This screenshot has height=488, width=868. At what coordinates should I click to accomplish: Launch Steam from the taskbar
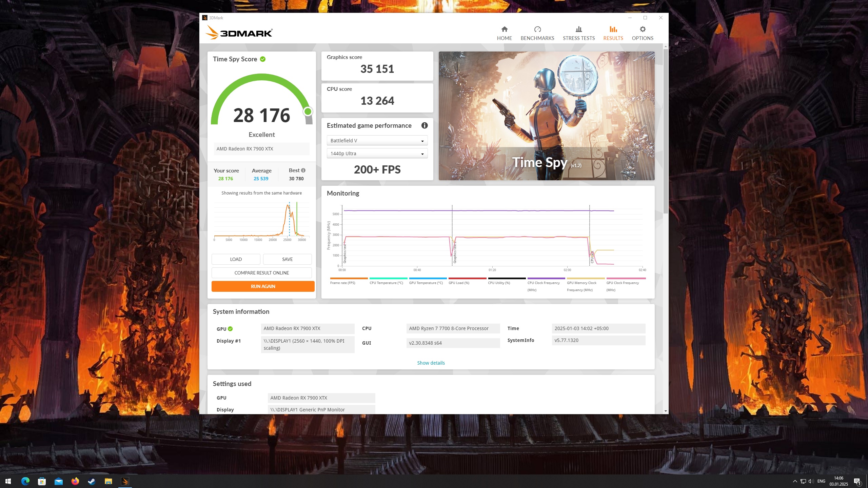(92, 481)
